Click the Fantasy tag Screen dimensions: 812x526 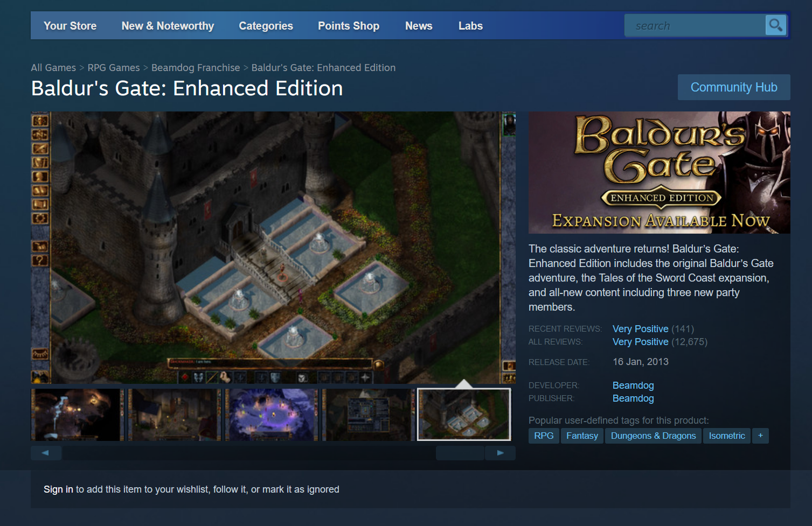582,436
